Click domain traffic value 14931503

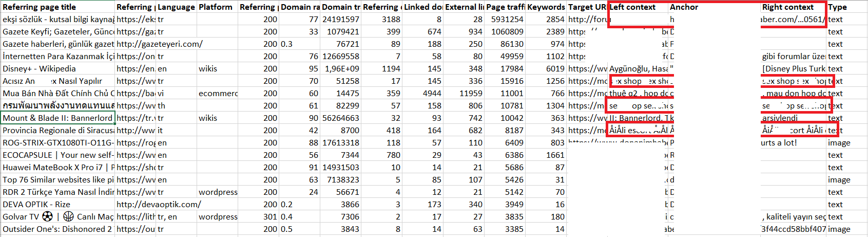[340, 167]
